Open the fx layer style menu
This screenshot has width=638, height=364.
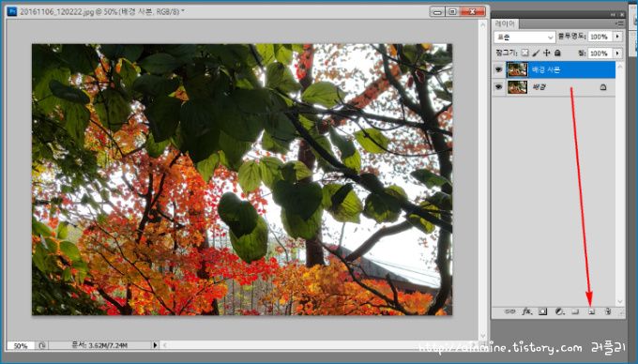pos(527,311)
